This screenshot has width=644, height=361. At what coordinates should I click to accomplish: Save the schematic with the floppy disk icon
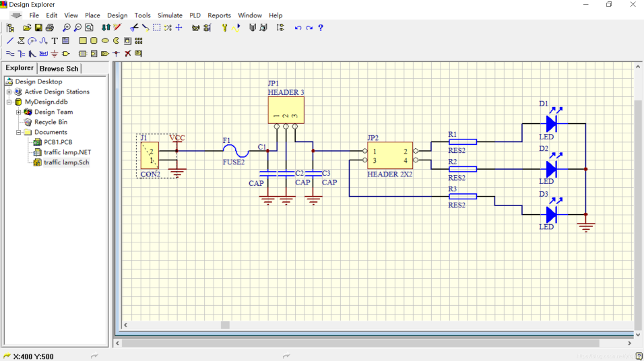38,28
